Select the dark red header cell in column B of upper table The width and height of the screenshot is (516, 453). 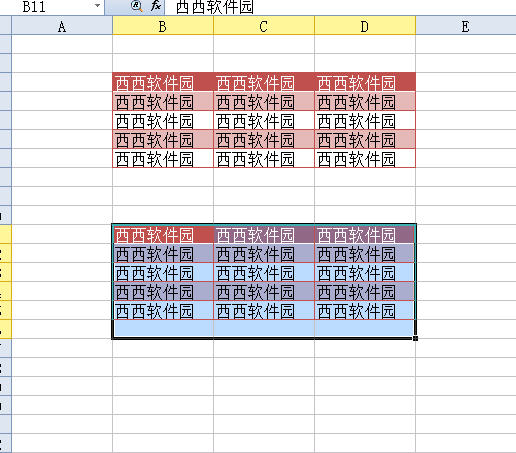pos(163,82)
